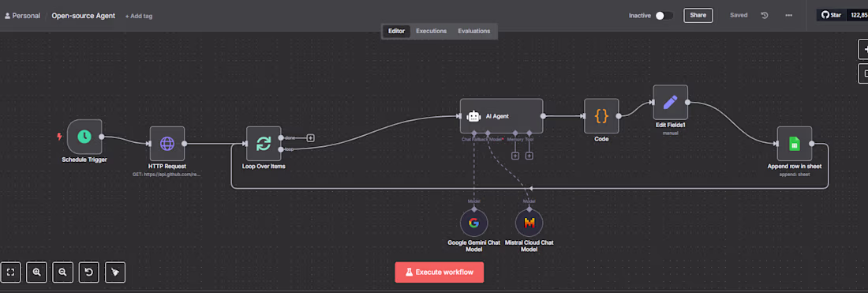The height and width of the screenshot is (293, 868).
Task: Click the fit-to-view canvas icon
Action: coord(10,272)
